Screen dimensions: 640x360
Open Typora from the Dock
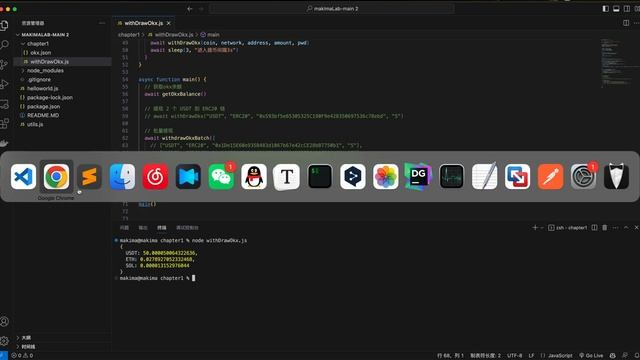(287, 177)
